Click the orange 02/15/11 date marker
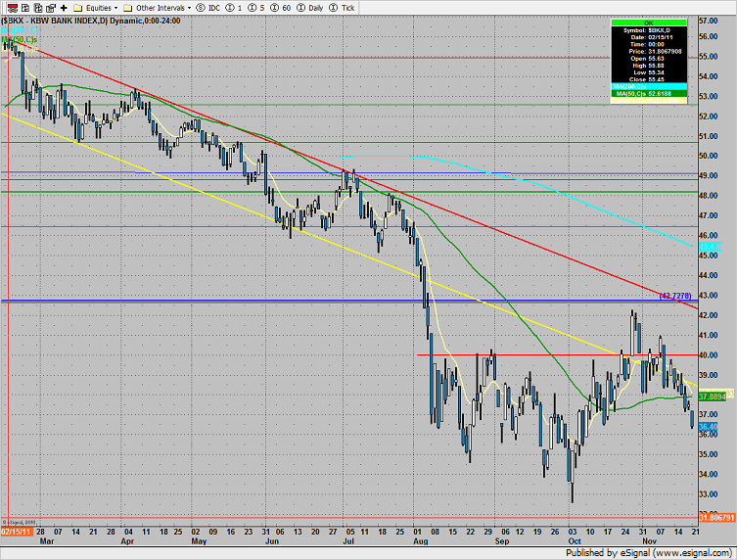The height and width of the screenshot is (560, 737). pyautogui.click(x=17, y=532)
